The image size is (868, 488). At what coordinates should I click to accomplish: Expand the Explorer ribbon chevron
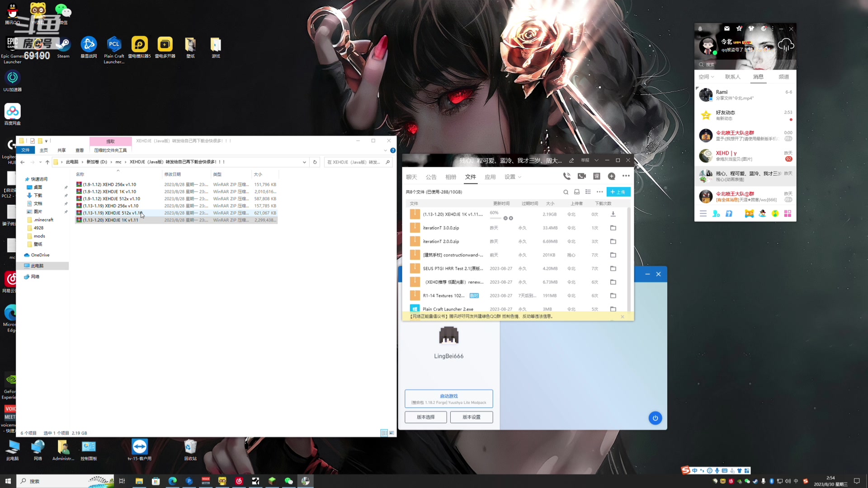pos(386,150)
